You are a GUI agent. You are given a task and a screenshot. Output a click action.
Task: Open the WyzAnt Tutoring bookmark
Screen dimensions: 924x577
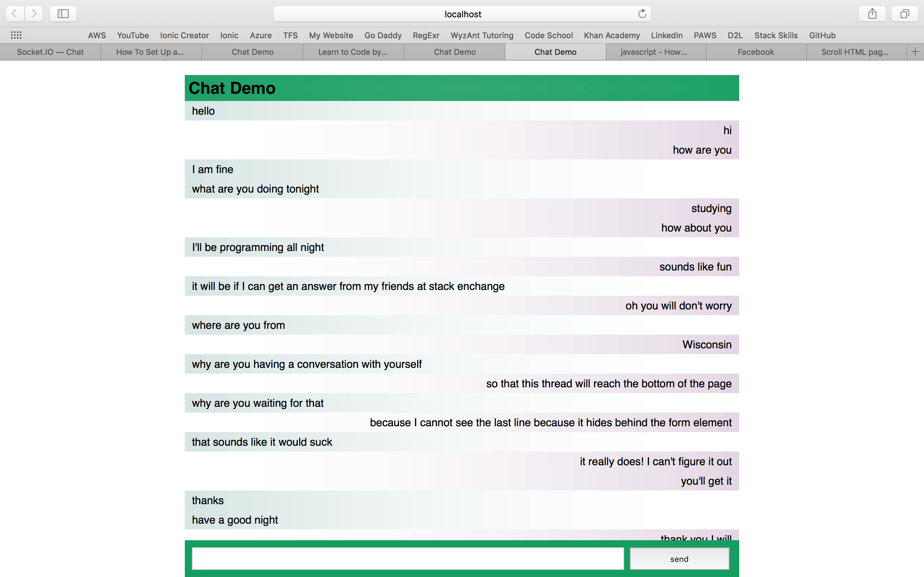[482, 35]
